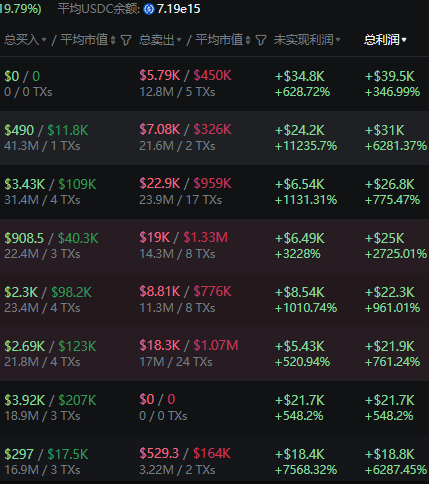Select the $0 / 0 total buy cell

click(22, 76)
